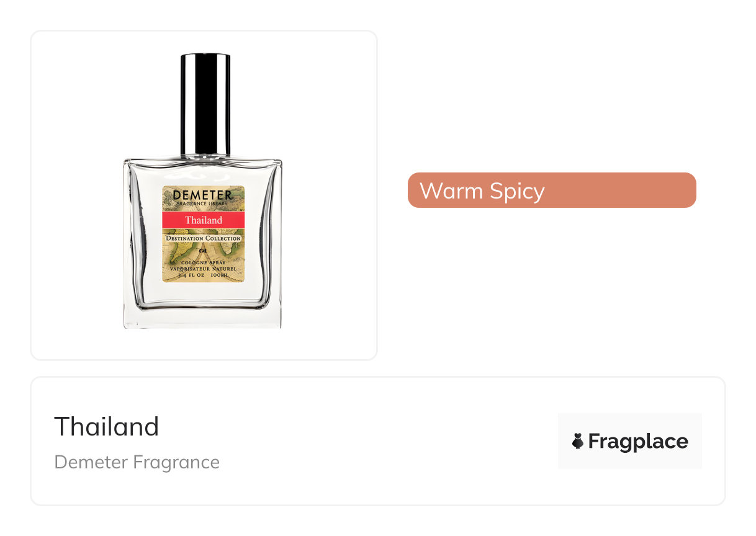Click the Fragplace gray logo box
Screen dimensions: 756x536
click(x=630, y=441)
